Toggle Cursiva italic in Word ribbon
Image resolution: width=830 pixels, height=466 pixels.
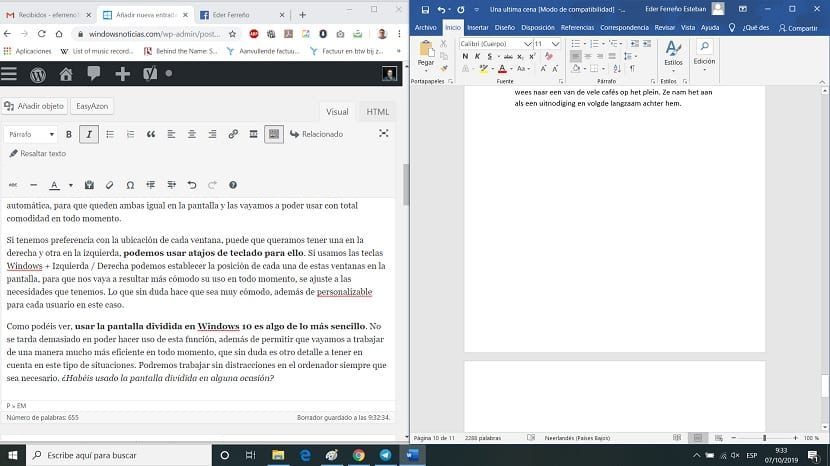point(477,56)
